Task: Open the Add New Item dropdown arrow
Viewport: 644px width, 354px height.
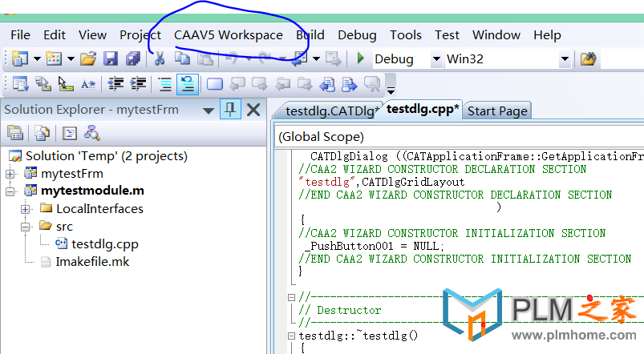Action: tap(71, 59)
